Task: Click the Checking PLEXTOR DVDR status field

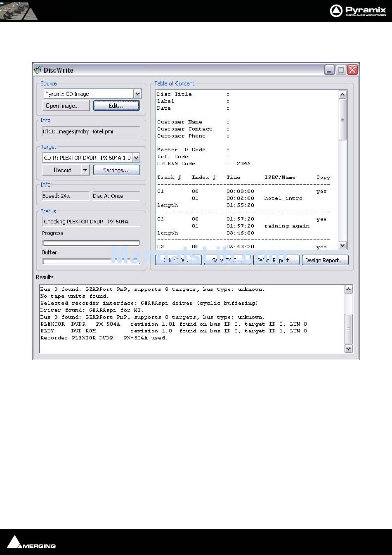Action: coord(91,222)
